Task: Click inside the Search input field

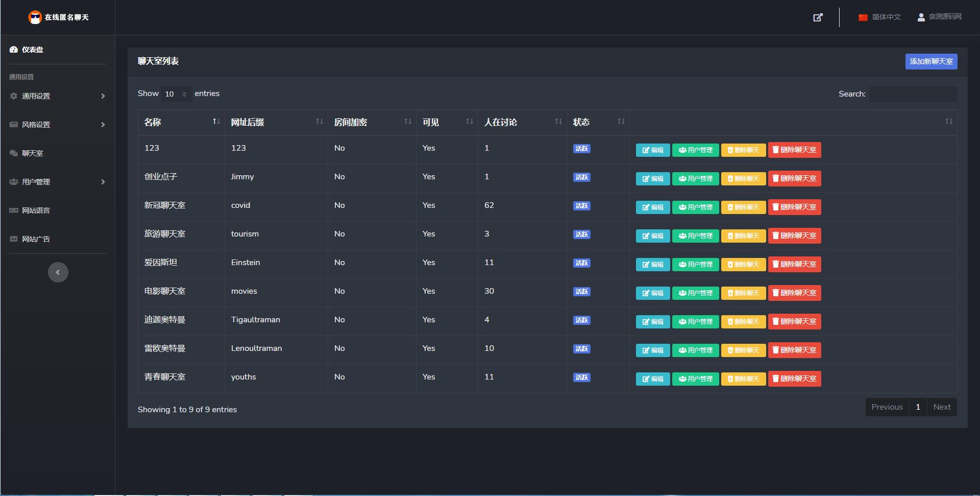Action: [912, 94]
